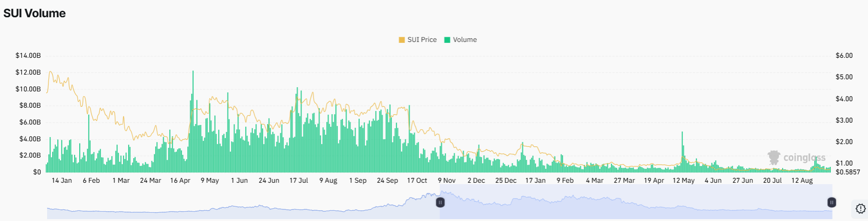Click the 24 Jun date label
This screenshot has width=868, height=221.
click(x=269, y=180)
